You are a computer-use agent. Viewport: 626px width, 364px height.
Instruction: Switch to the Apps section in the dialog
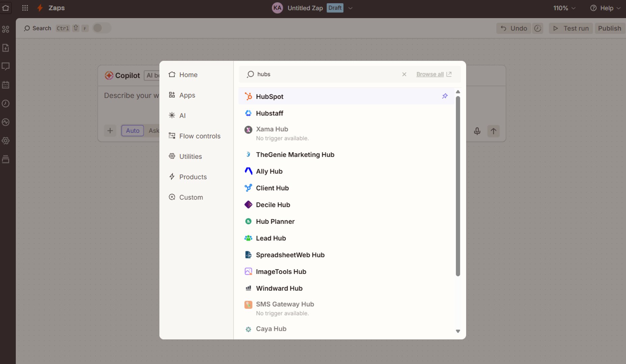tap(187, 95)
